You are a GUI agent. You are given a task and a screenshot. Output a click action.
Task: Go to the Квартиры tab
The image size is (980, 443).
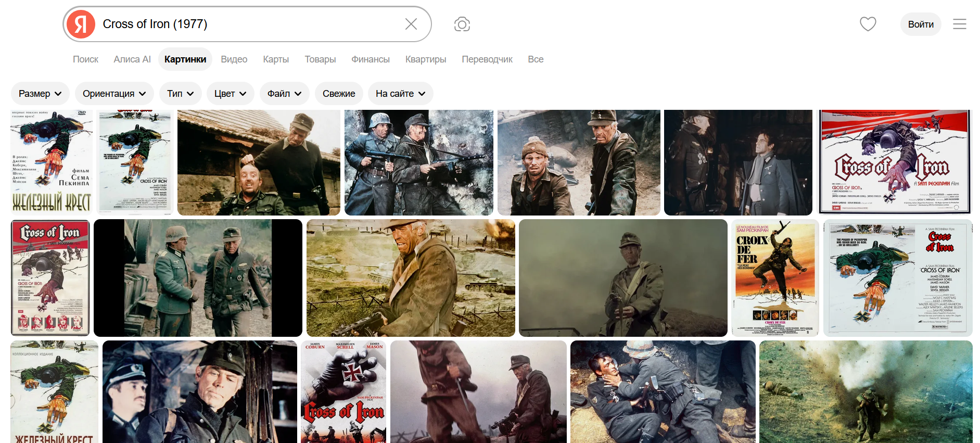coord(426,59)
